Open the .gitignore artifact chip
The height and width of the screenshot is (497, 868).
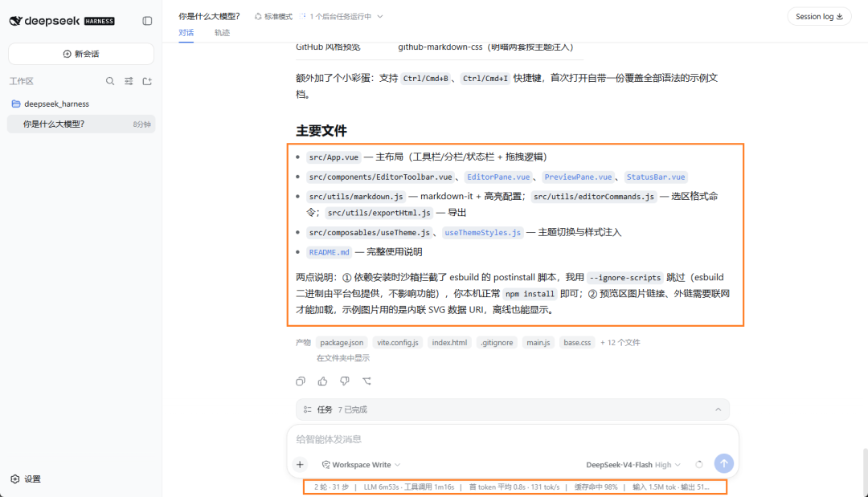(x=497, y=343)
